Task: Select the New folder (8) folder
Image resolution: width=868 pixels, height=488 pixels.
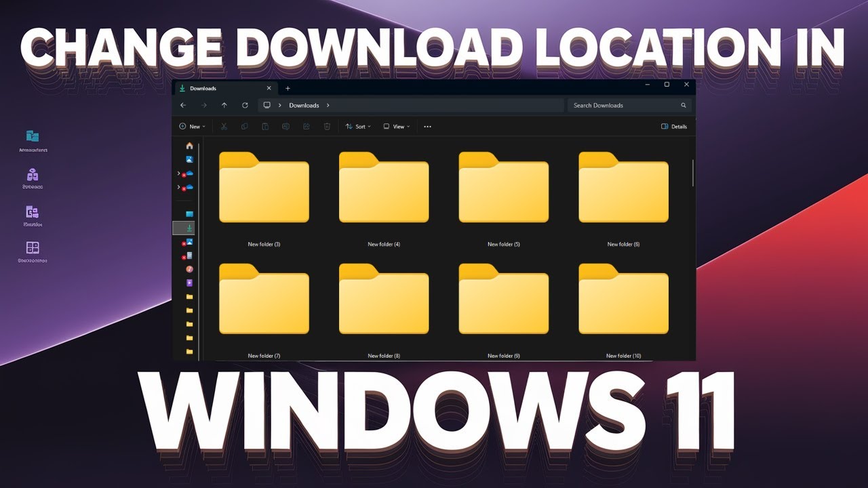Action: [x=384, y=310]
